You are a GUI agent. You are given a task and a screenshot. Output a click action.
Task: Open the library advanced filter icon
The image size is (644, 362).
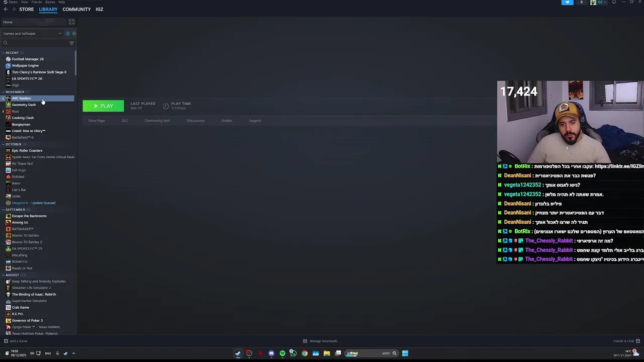pyautogui.click(x=71, y=43)
